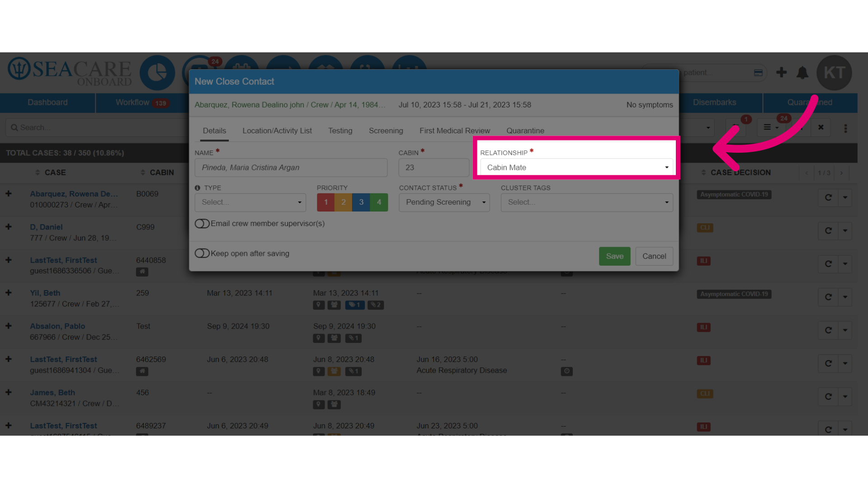868x488 pixels.
Task: Open the Workflow navigation tab
Action: 142,103
